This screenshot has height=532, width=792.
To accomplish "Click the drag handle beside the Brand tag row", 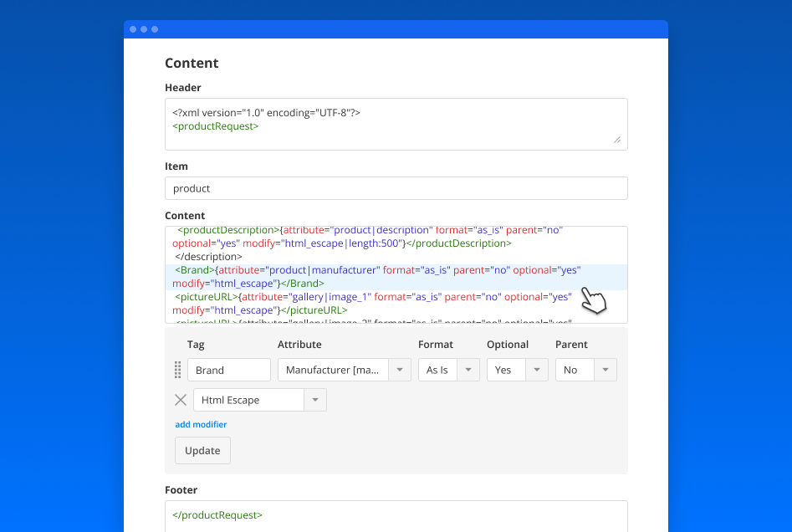I will 178,369.
